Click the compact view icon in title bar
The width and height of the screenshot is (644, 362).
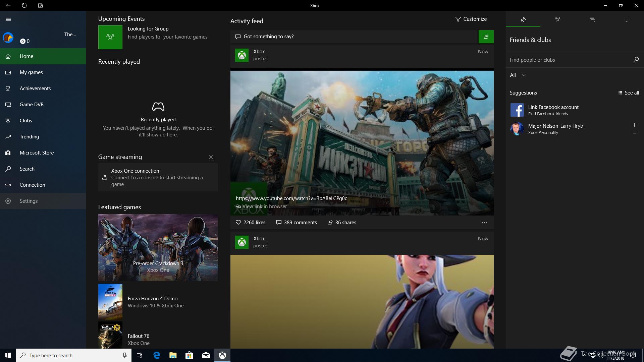[x=40, y=6]
